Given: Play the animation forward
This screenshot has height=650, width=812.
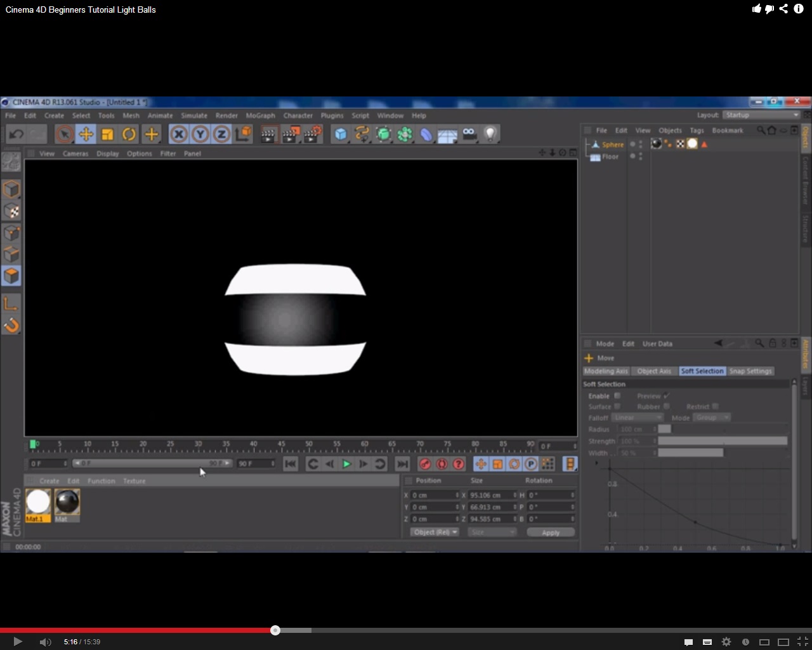Looking at the screenshot, I should tap(346, 464).
